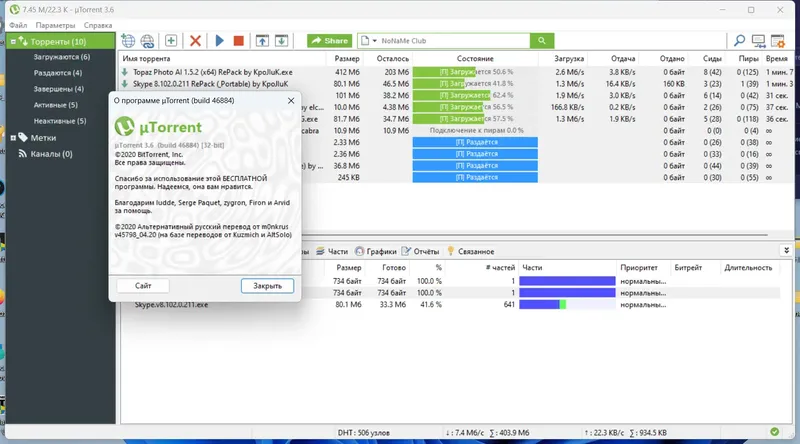Screen dimensions: 800x444
Task: Switch to the Части tab
Action: pos(332,252)
